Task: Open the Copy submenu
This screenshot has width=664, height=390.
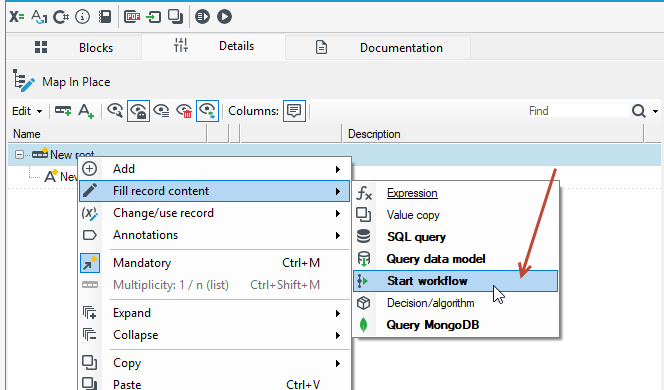Action: [x=215, y=363]
